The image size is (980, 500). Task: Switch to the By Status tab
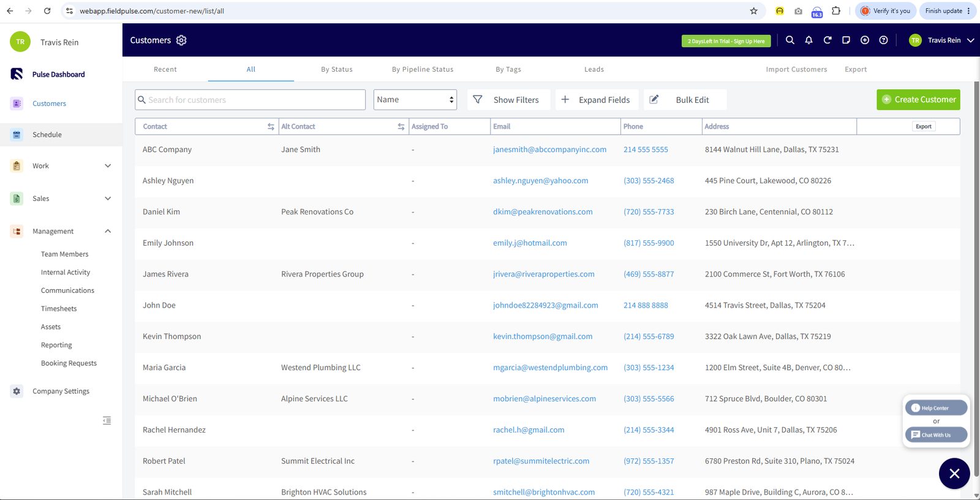pyautogui.click(x=337, y=69)
